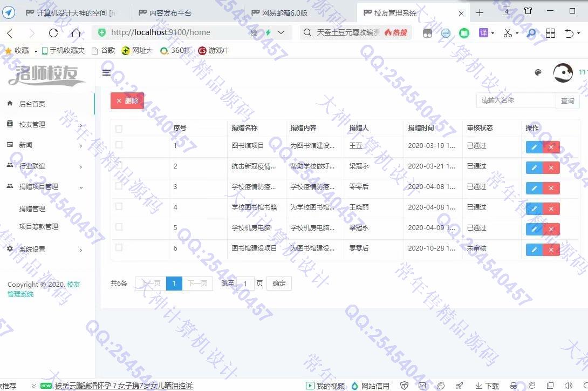Screen dimensions: 588x391
Task: Open the 收藏 favorites dropdown arrow
Action: pyautogui.click(x=36, y=51)
